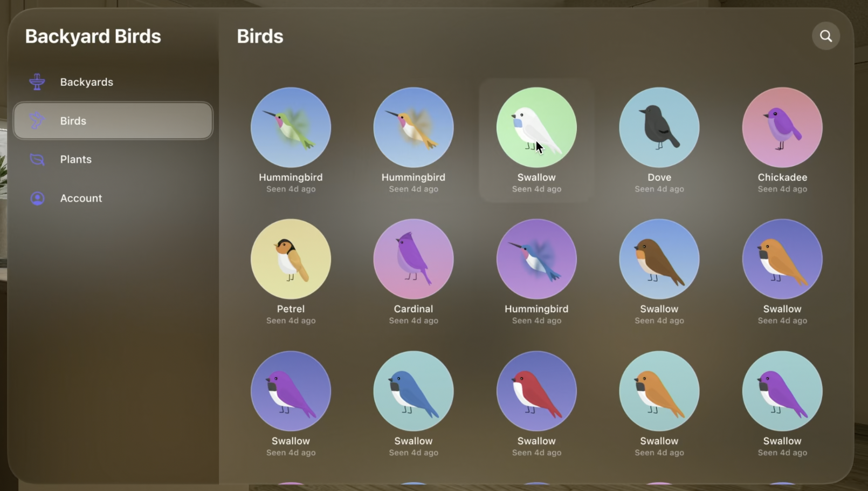
Task: Click the Birds sidebar bird icon
Action: [x=37, y=121]
